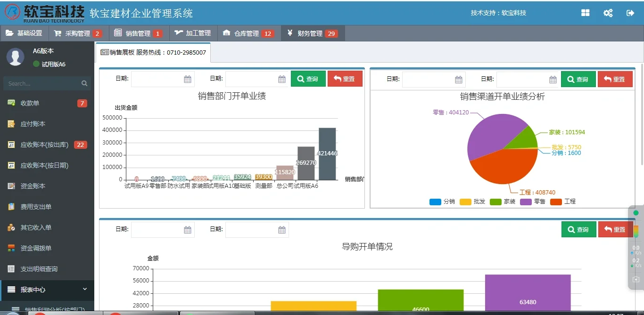Select the 应付账本 payable ledger icon
The height and width of the screenshot is (315, 644).
[10, 123]
